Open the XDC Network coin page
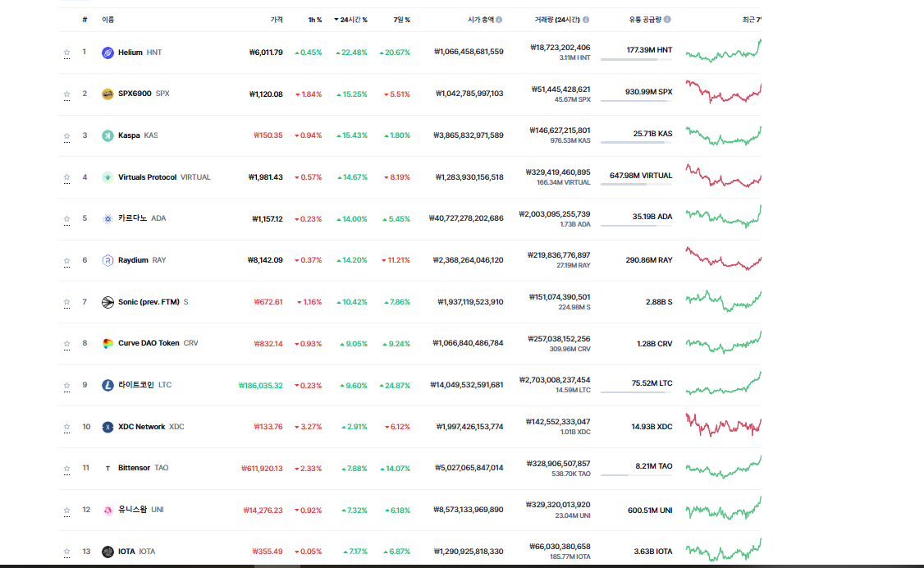Image resolution: width=924 pixels, height=568 pixels. [151, 427]
